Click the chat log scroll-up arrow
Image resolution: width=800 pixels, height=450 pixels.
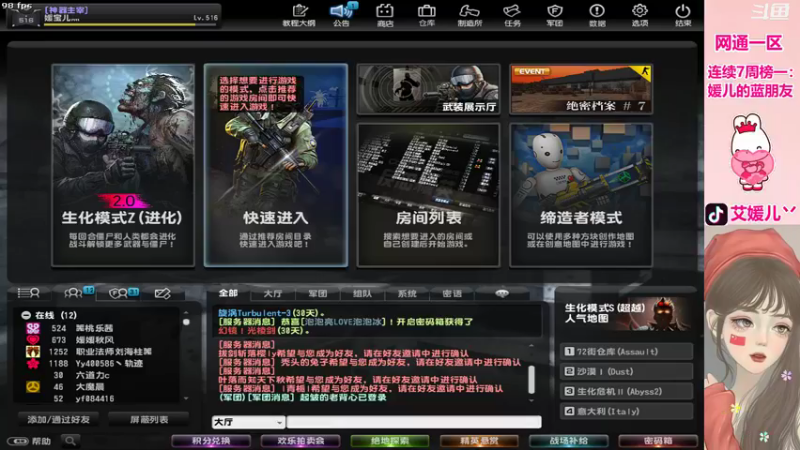pos(531,346)
